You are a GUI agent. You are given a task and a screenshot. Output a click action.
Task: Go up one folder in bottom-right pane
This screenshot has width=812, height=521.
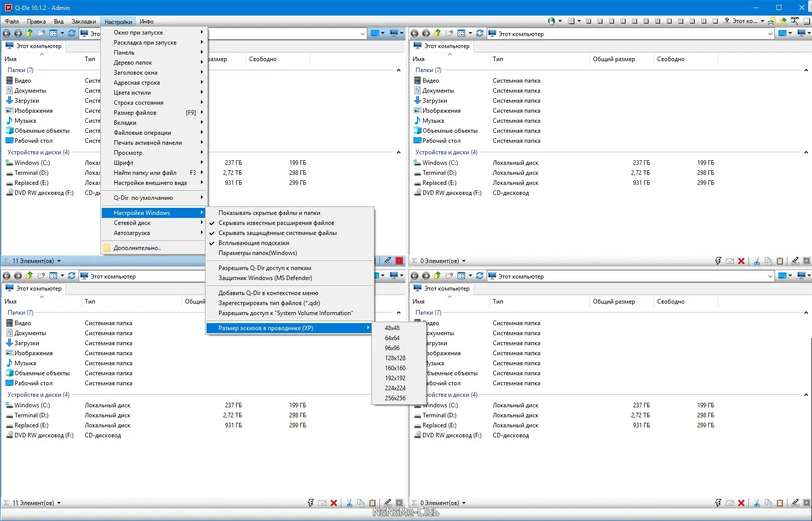point(437,276)
